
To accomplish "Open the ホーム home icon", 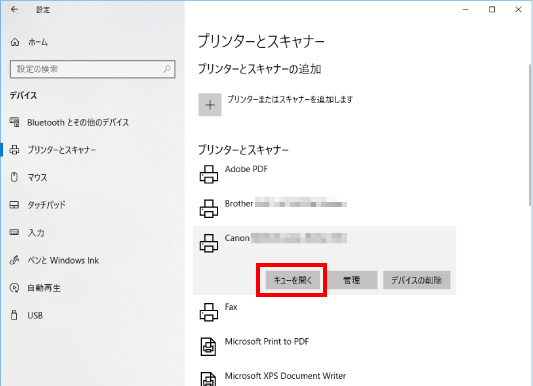I will [x=15, y=42].
